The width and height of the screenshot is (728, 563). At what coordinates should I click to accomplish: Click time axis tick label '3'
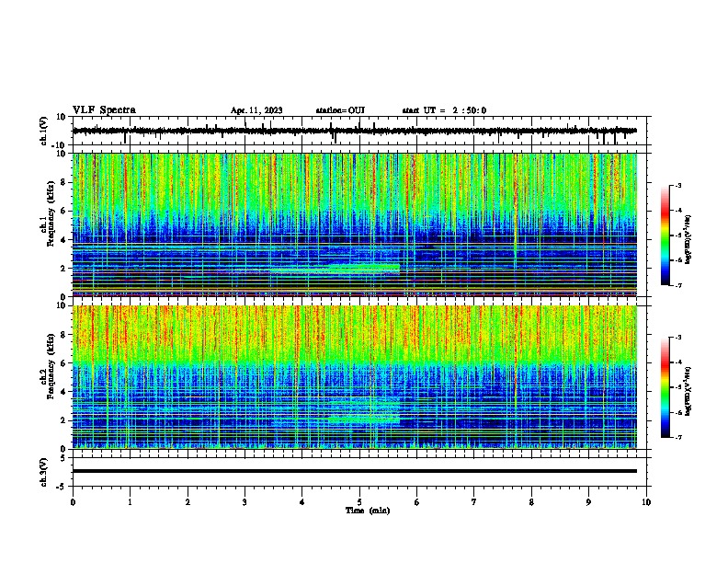click(x=245, y=502)
